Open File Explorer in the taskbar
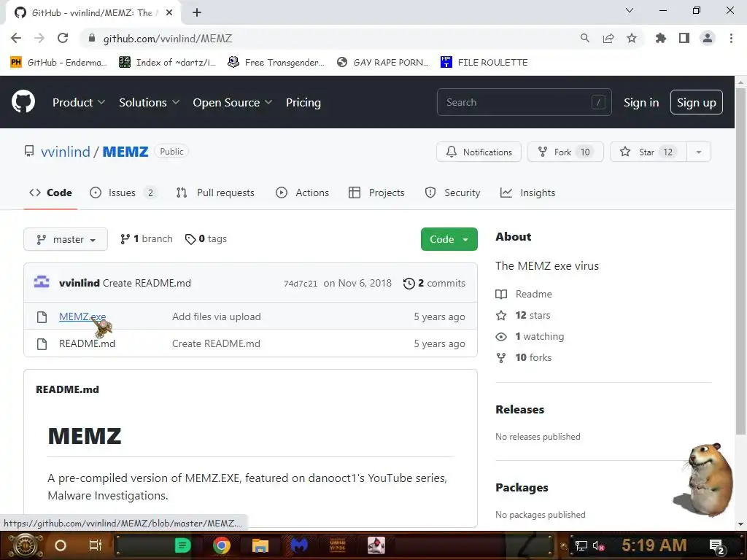The image size is (747, 560). [x=260, y=545]
